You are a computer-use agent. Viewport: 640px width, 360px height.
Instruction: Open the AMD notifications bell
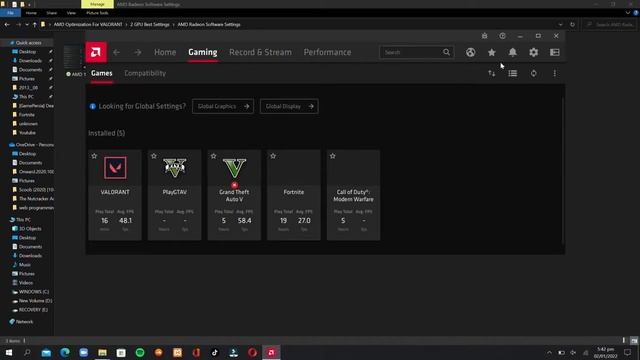click(513, 52)
